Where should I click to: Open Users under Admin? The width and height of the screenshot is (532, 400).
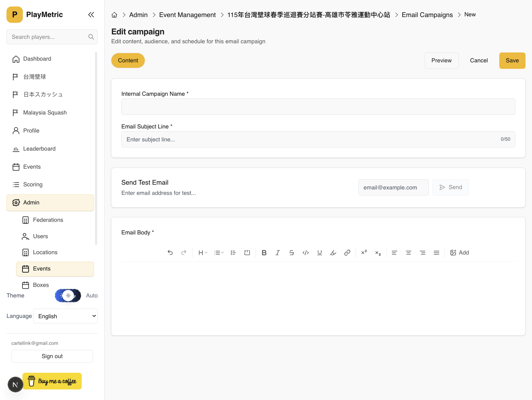click(55, 236)
